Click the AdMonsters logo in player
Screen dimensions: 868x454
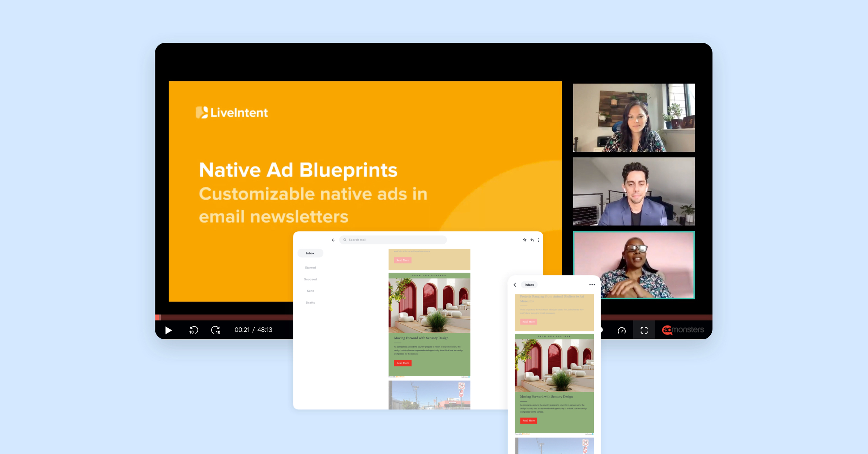pos(683,330)
